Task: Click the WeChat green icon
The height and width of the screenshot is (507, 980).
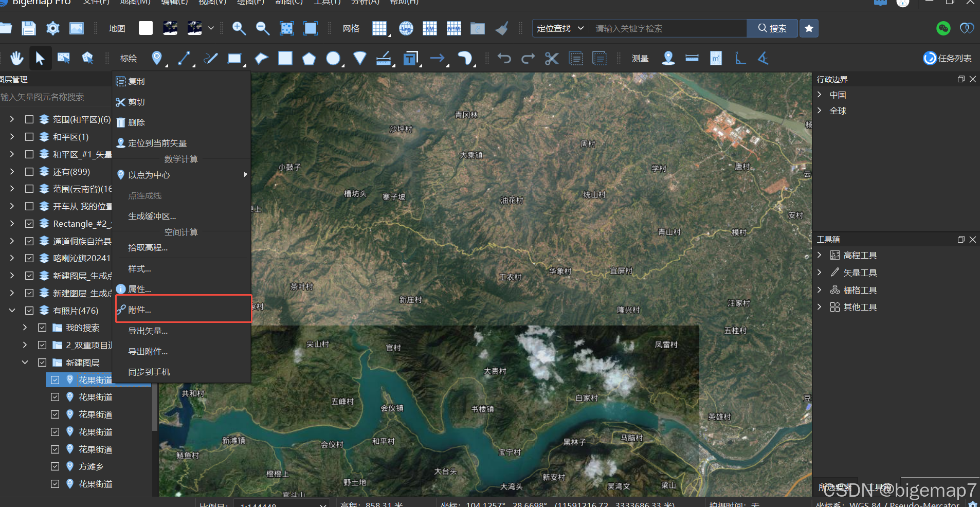Action: 943,28
